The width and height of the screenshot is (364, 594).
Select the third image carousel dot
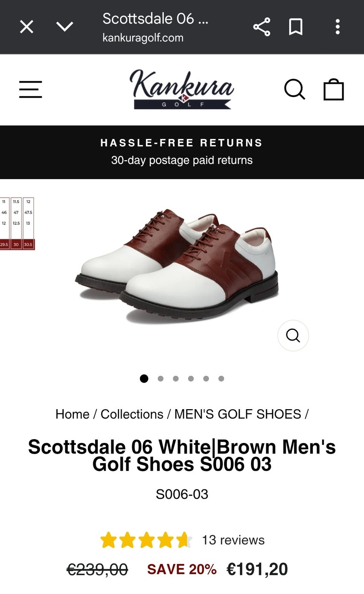tap(176, 378)
